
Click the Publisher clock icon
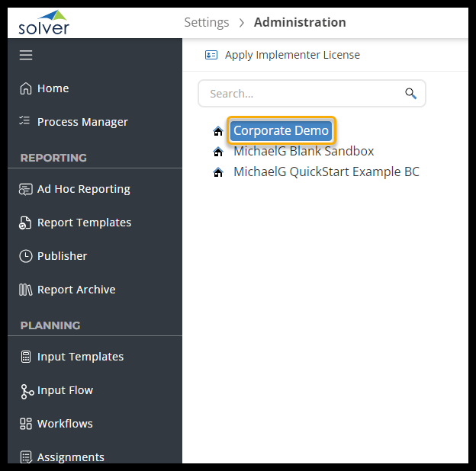(26, 256)
